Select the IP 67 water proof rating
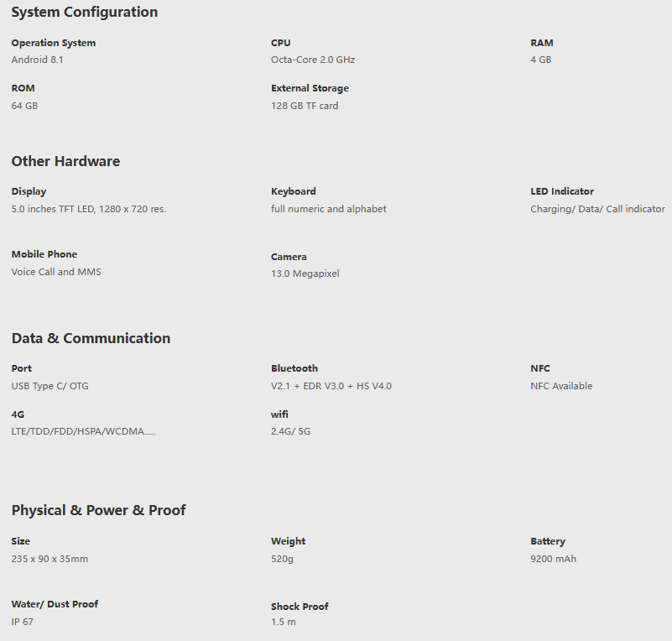 23,622
